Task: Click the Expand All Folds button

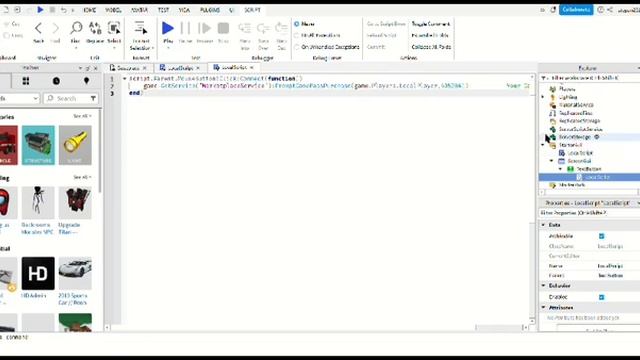Action: [x=431, y=36]
